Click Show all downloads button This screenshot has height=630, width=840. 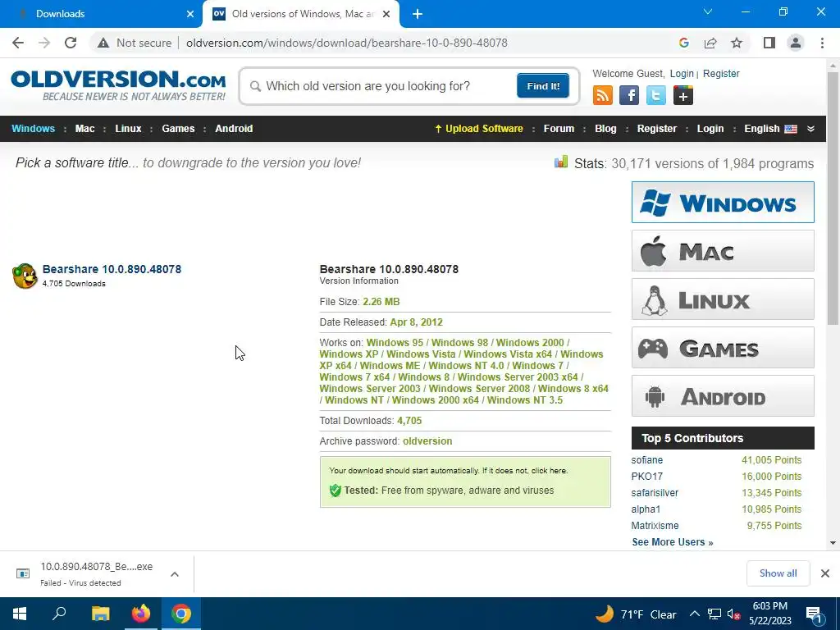pyautogui.click(x=778, y=573)
